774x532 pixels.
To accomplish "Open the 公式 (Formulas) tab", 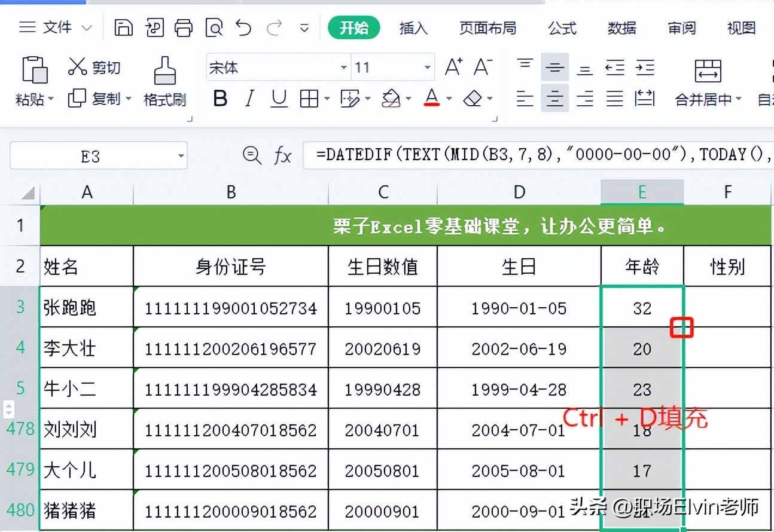I will coord(562,28).
